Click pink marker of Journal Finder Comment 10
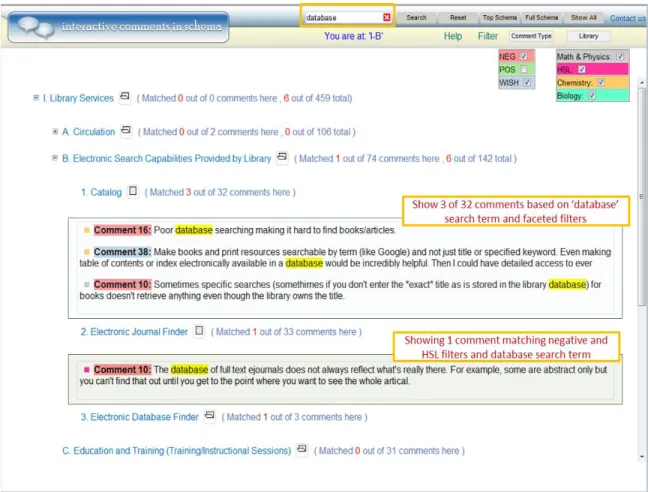This screenshot has width=648, height=492. click(86, 369)
